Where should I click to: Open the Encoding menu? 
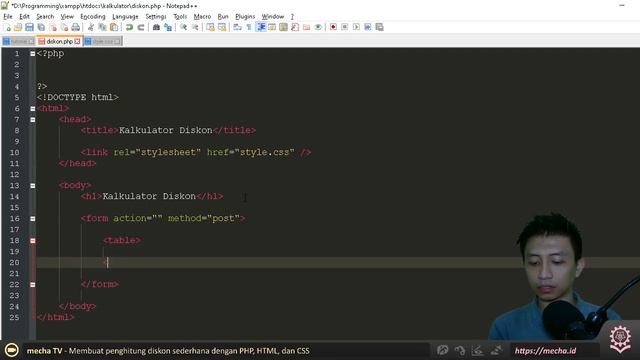(93, 17)
